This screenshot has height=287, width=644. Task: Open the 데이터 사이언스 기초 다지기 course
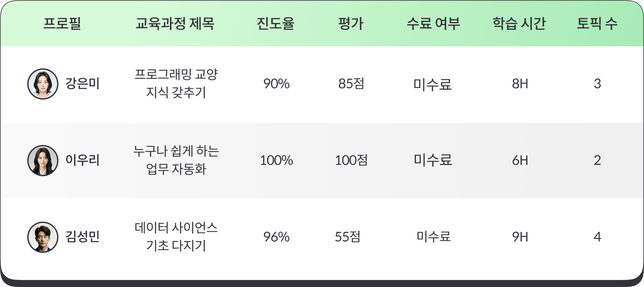[x=176, y=237]
